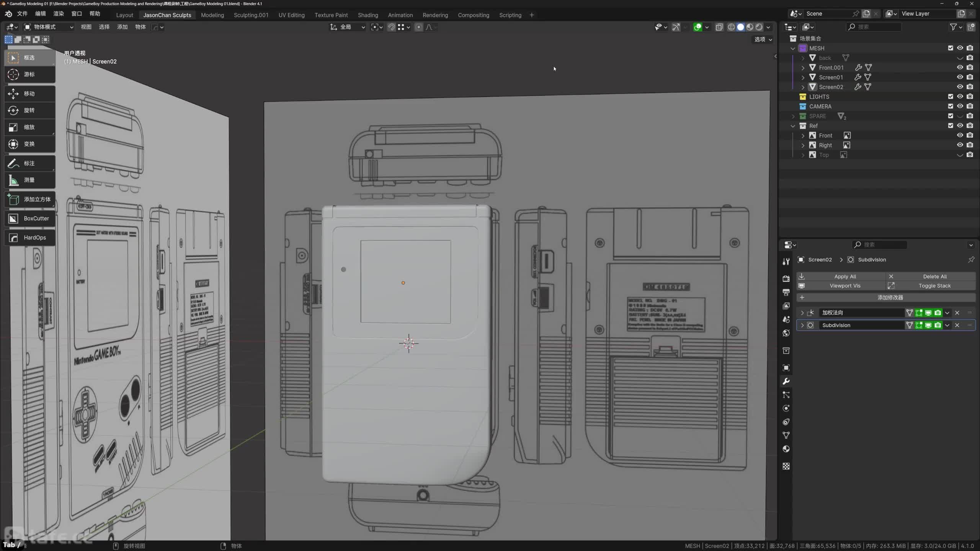Open the Physics properties tab
The width and height of the screenshot is (980, 551).
pos(786,408)
